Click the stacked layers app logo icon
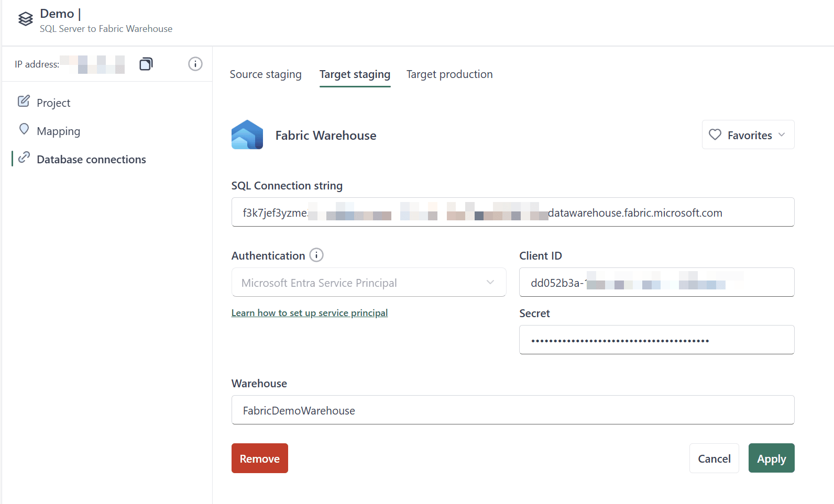Image resolution: width=834 pixels, height=504 pixels. pyautogui.click(x=26, y=19)
